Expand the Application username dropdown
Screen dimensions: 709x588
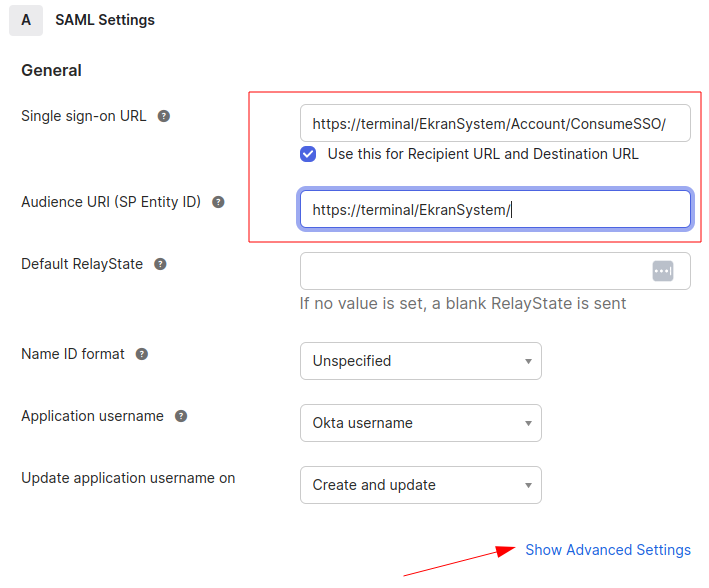(x=420, y=423)
